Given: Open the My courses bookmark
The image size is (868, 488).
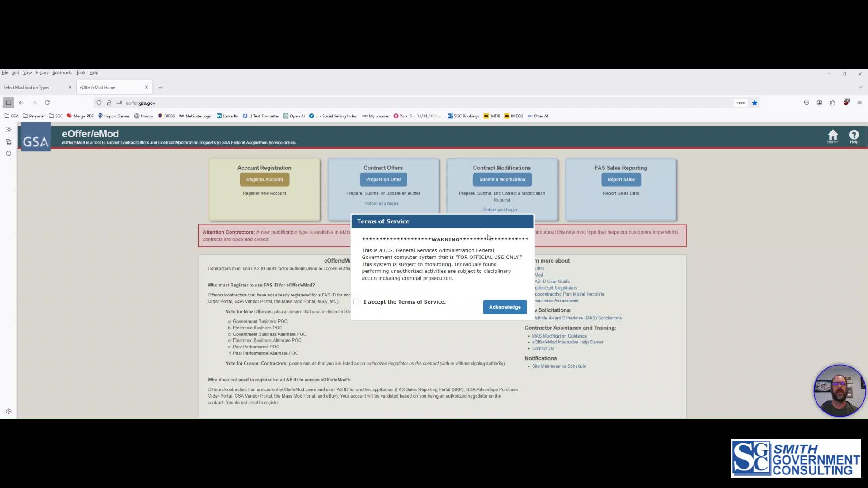Looking at the screenshot, I should pyautogui.click(x=375, y=116).
